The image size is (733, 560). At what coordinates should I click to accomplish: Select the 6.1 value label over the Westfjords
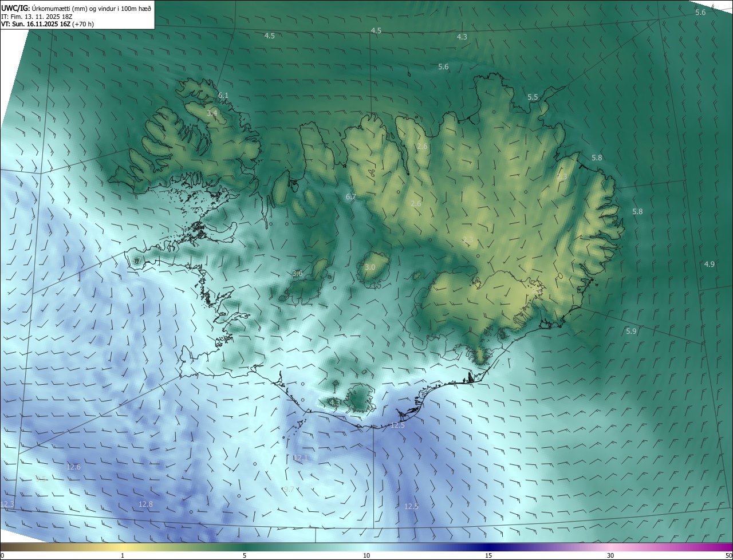(223, 95)
